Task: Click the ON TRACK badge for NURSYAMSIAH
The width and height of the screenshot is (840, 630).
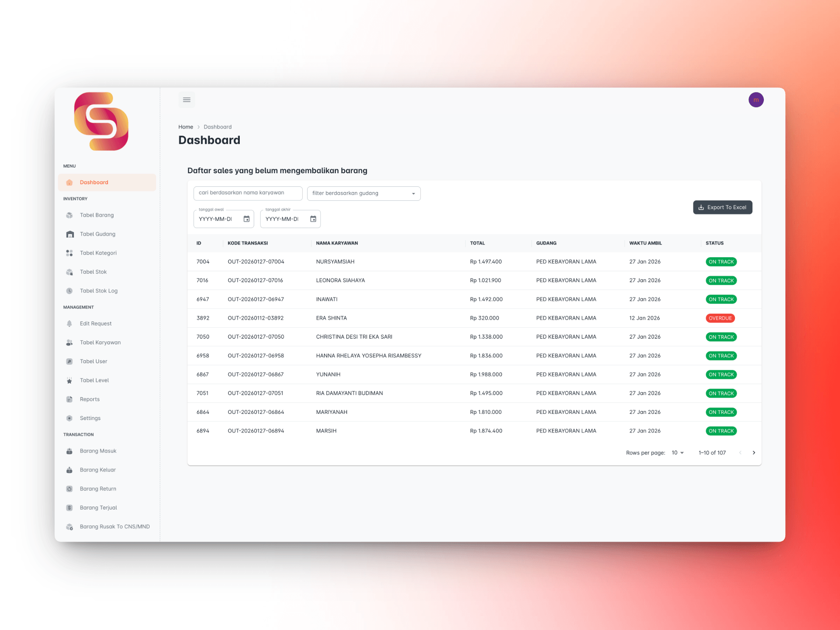Action: [721, 262]
